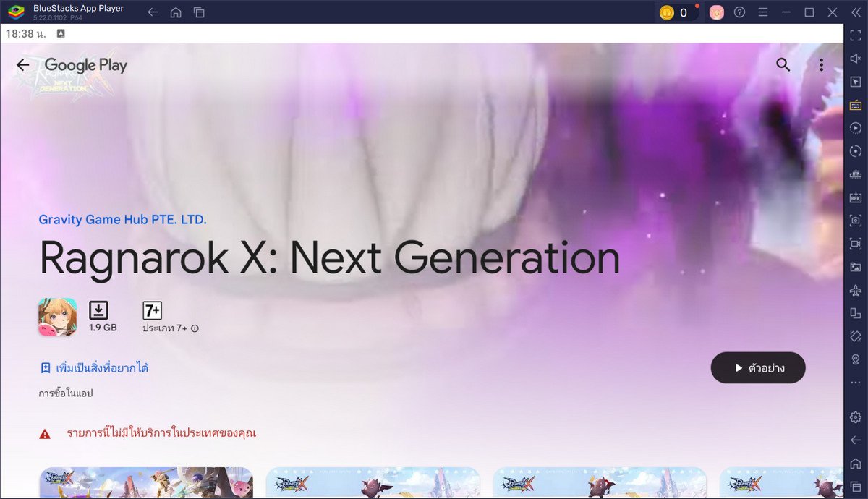868x499 pixels.
Task: Click BlueStacks title bar back arrow
Action: coord(153,12)
